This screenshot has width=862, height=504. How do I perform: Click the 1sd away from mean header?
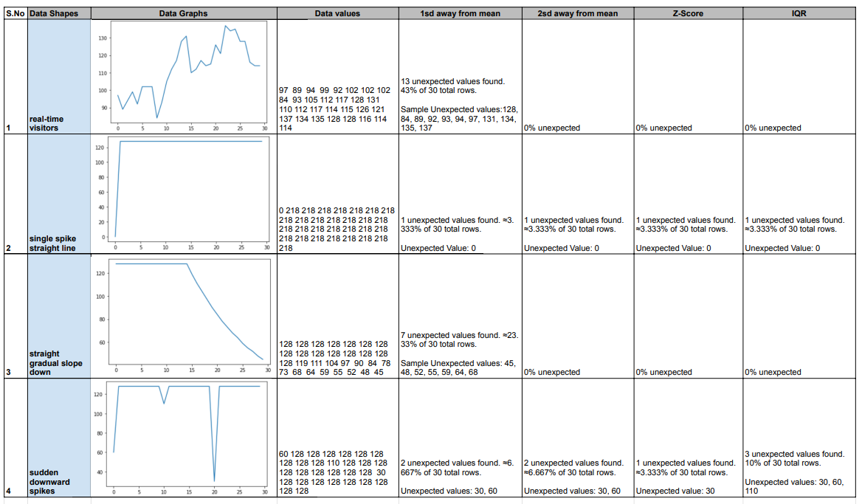tap(460, 13)
